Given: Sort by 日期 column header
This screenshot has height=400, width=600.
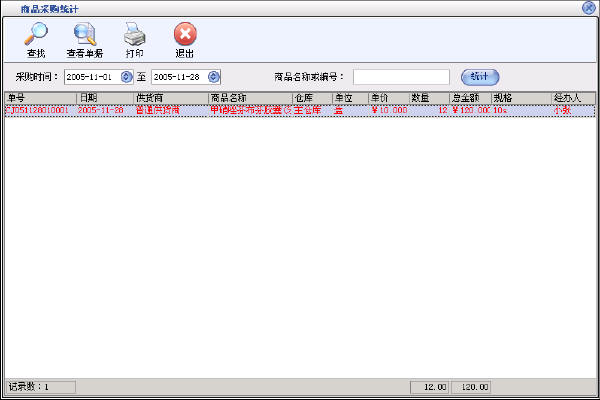Looking at the screenshot, I should click(105, 98).
